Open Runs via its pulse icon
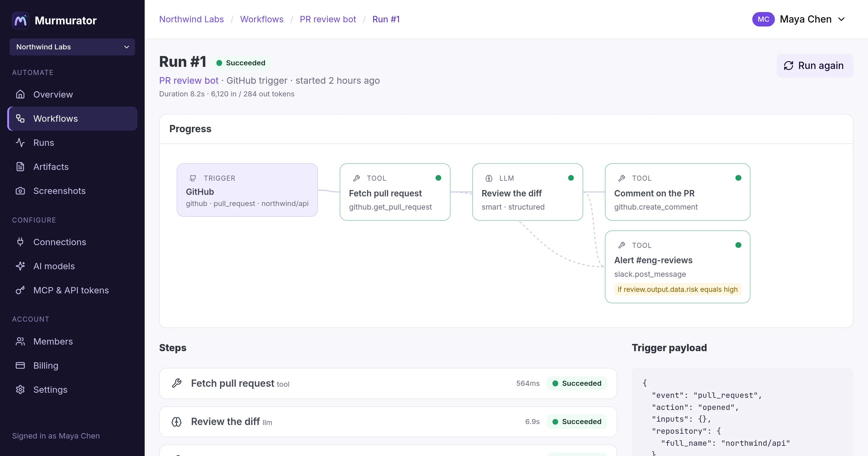 (x=20, y=142)
